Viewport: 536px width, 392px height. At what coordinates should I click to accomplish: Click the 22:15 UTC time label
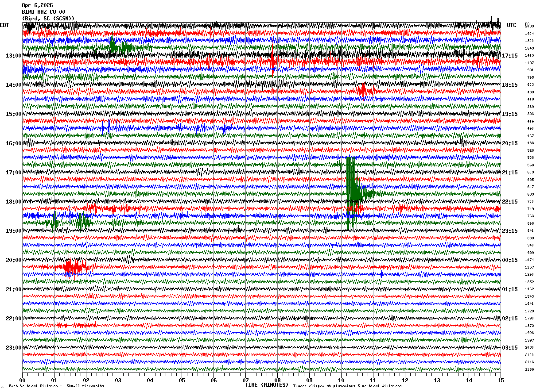510,202
